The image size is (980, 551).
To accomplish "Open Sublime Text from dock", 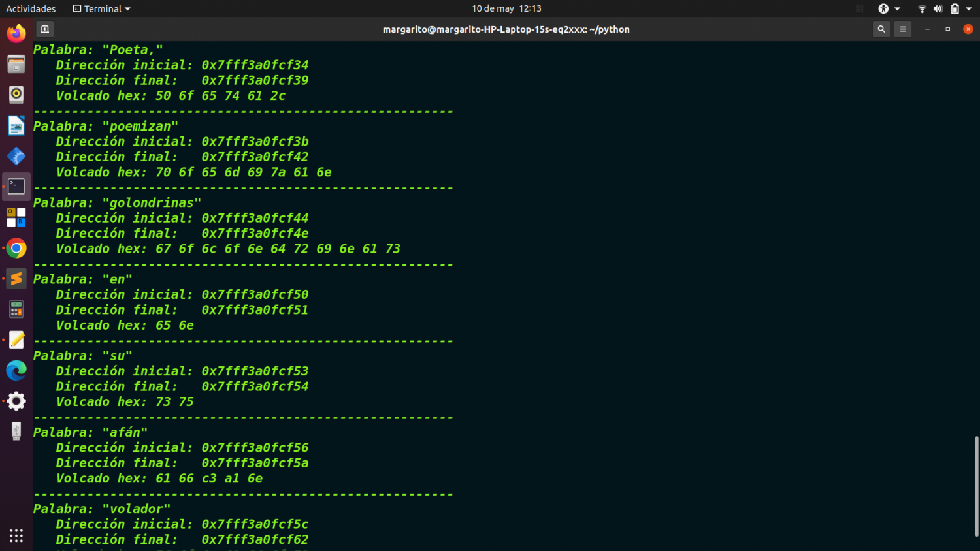I will pyautogui.click(x=16, y=279).
